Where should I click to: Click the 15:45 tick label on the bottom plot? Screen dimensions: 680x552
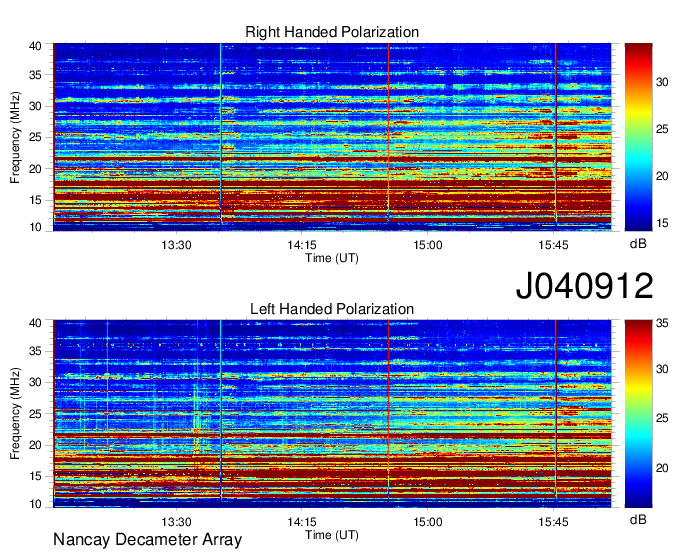[x=553, y=522]
